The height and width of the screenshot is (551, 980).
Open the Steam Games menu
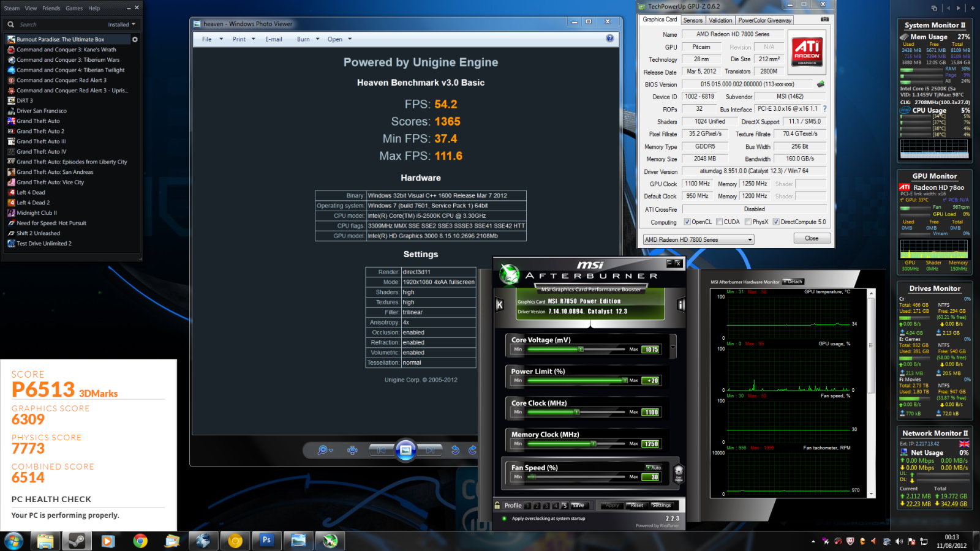[74, 8]
